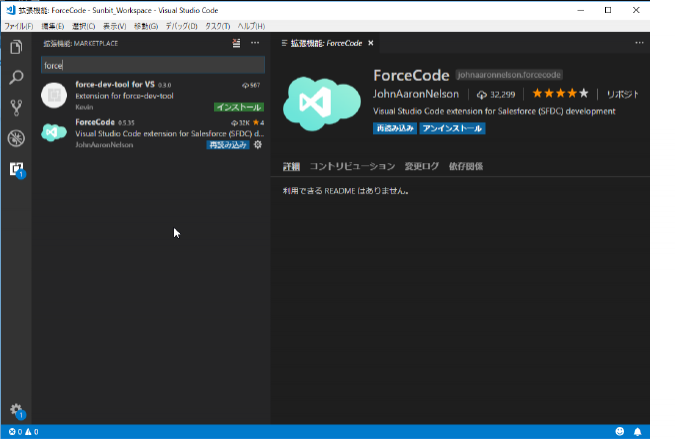675x439 pixels.
Task: Open the 選択(C) menu
Action: (84, 26)
